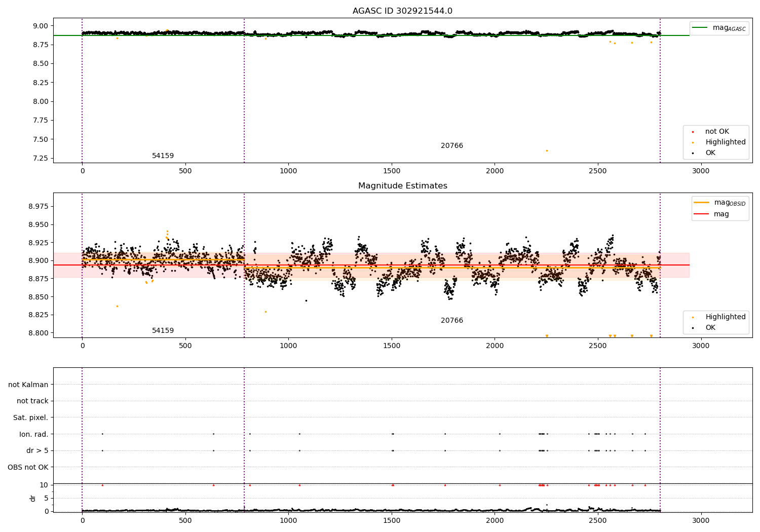The image size is (760, 532).
Task: Click the orange outlier point near 7.35 magnitude
Action: 547,150
